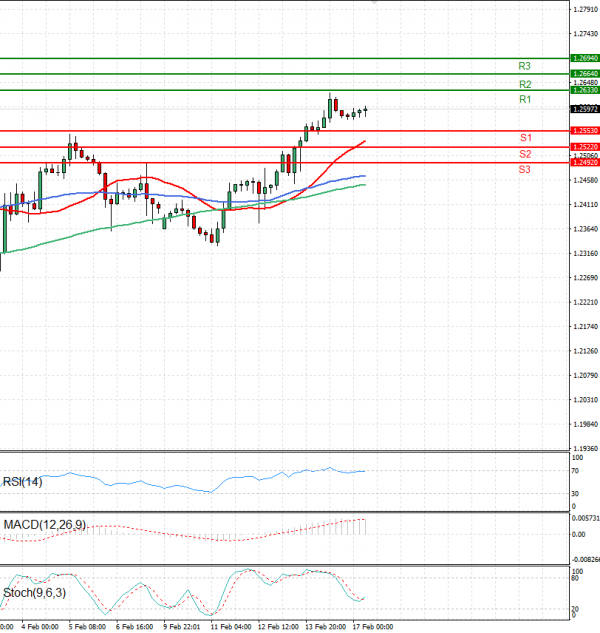The image size is (600, 633).
Task: Click the 1.27910 price axis value
Action: [x=585, y=9]
